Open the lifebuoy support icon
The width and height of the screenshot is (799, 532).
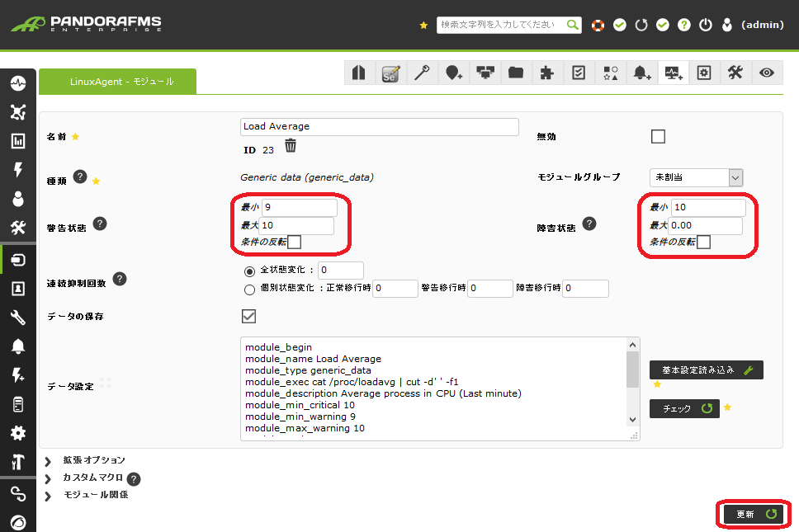[x=598, y=25]
